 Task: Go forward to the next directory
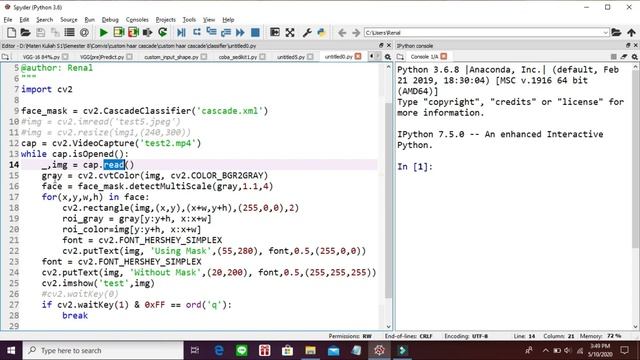coord(356,33)
